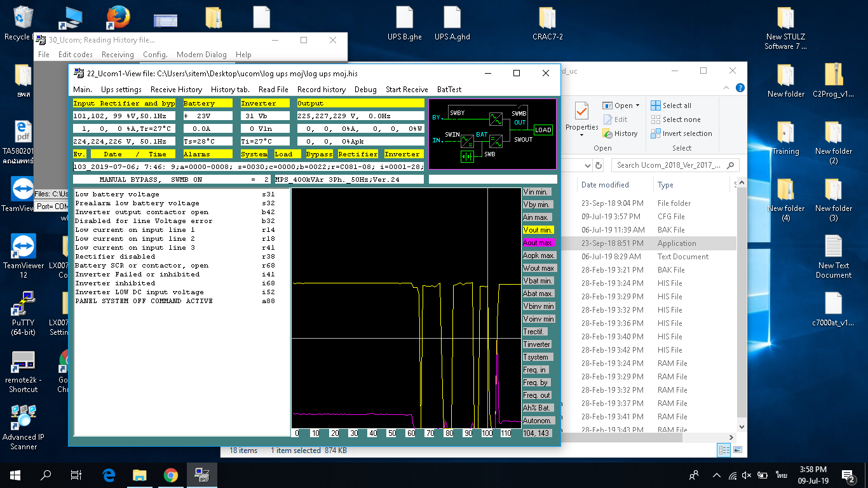The height and width of the screenshot is (488, 868).
Task: Select the PuTTY (64-bit) desktop icon
Action: tap(24, 313)
